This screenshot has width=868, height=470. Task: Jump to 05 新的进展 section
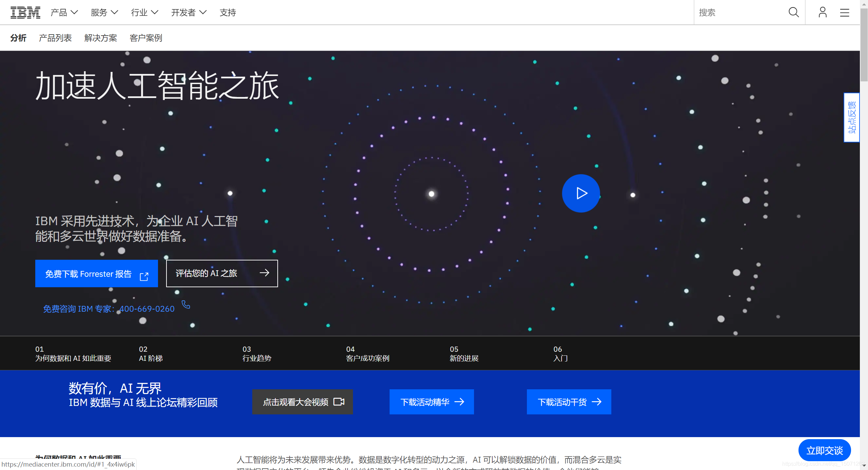[x=464, y=354]
